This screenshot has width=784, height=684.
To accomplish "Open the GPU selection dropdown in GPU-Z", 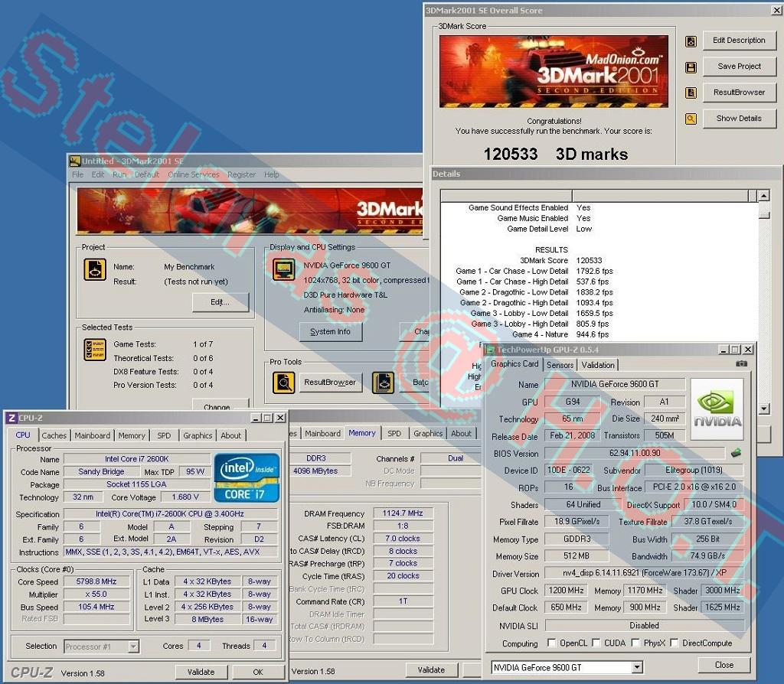I will [636, 667].
